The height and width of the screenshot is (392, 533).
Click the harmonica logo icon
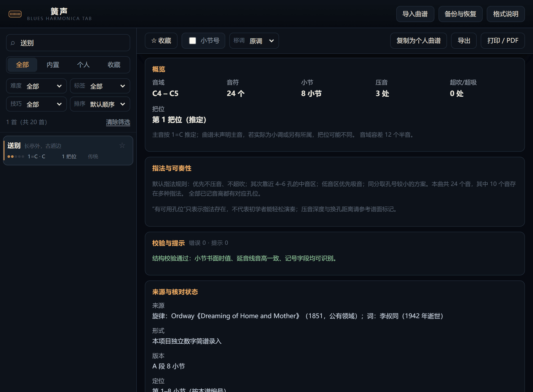(15, 14)
